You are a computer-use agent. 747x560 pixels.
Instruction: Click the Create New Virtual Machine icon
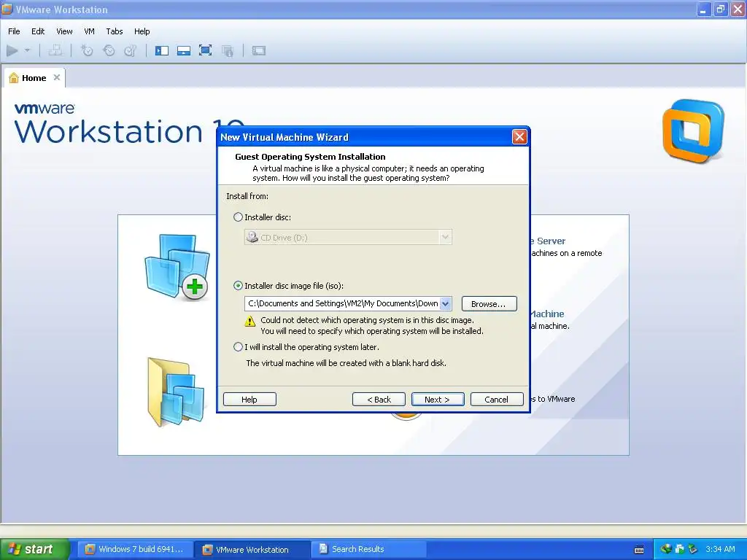[x=177, y=267]
